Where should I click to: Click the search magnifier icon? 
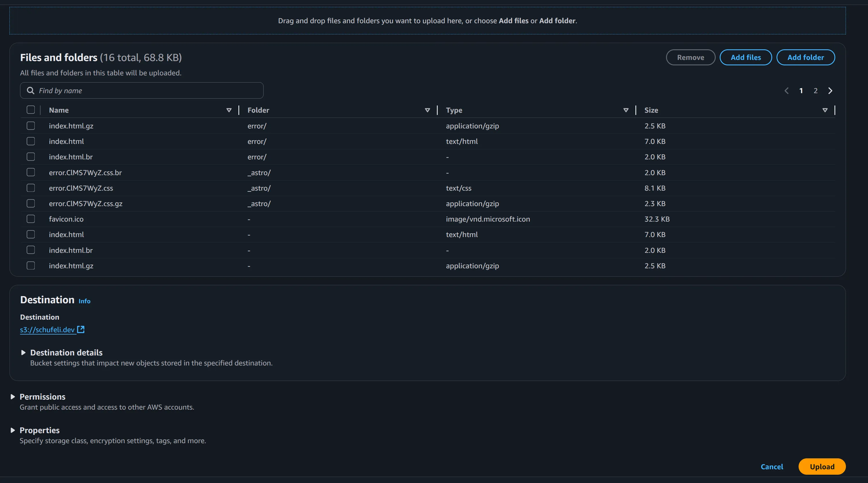click(x=30, y=91)
